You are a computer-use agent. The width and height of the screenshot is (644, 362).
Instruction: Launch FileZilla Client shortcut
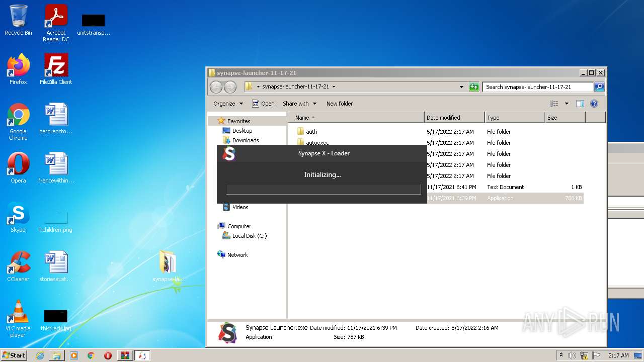point(56,69)
